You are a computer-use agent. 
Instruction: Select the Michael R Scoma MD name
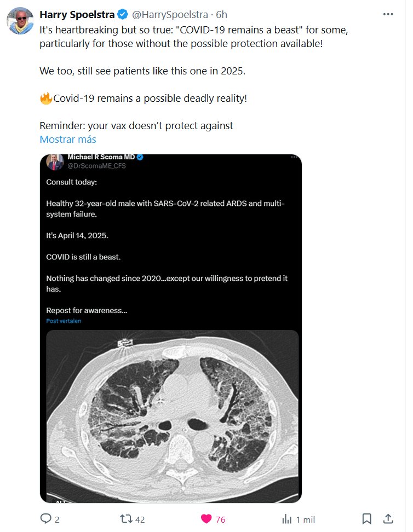coord(101,158)
